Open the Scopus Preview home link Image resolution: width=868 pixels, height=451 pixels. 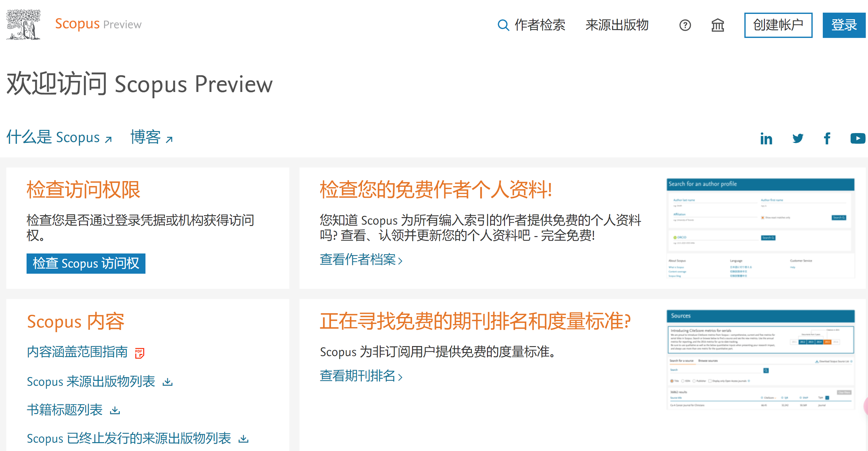click(98, 24)
